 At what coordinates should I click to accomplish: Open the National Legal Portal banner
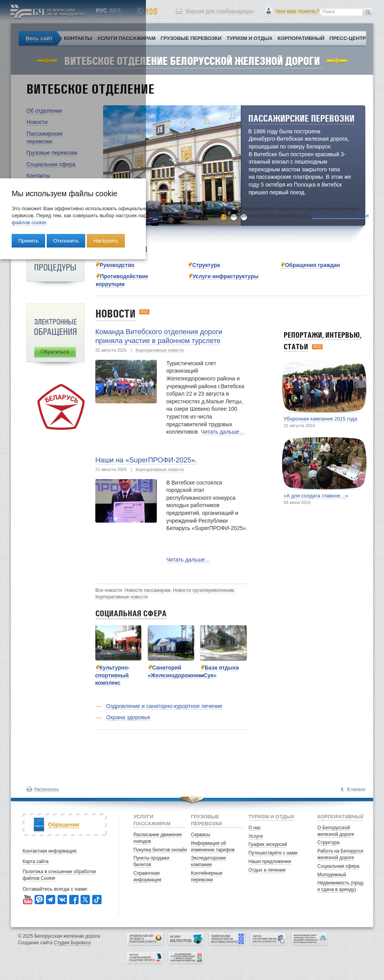click(x=227, y=939)
